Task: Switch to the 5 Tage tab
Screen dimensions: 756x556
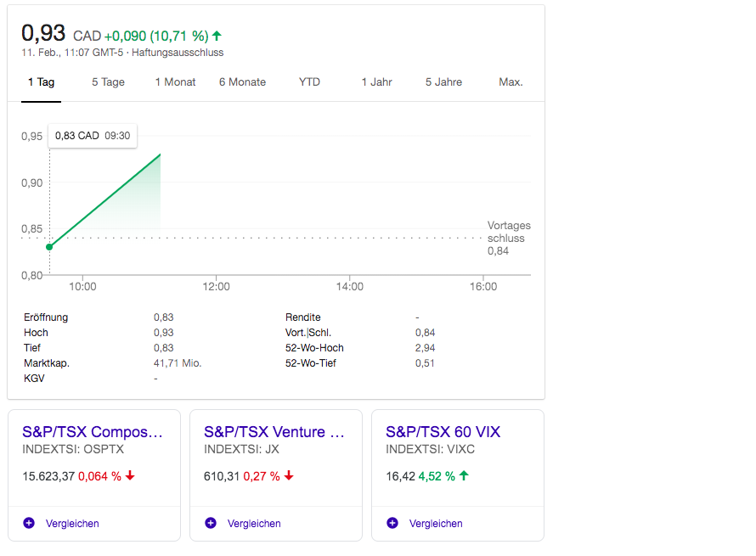Action: [x=108, y=82]
